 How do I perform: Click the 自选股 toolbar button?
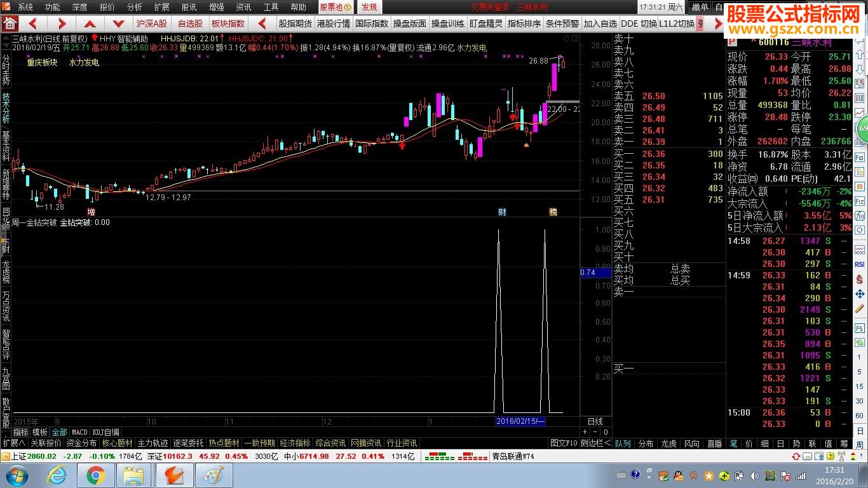tap(190, 24)
